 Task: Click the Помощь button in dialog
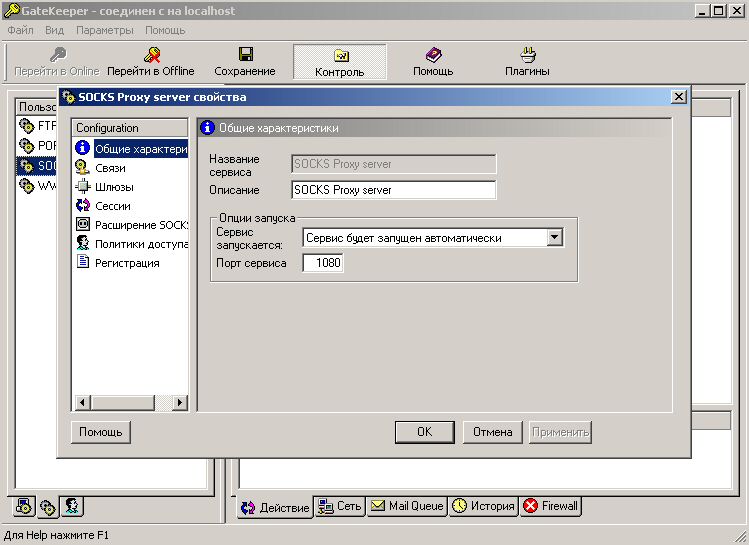click(101, 432)
